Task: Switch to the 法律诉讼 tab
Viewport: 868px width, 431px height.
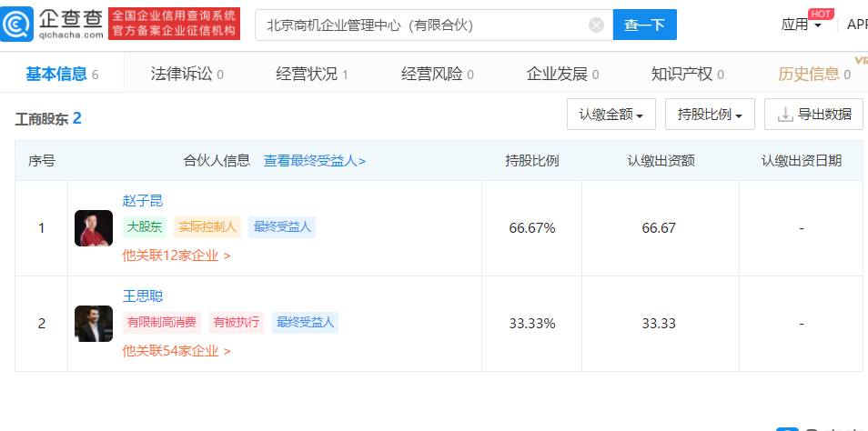Action: pos(187,74)
